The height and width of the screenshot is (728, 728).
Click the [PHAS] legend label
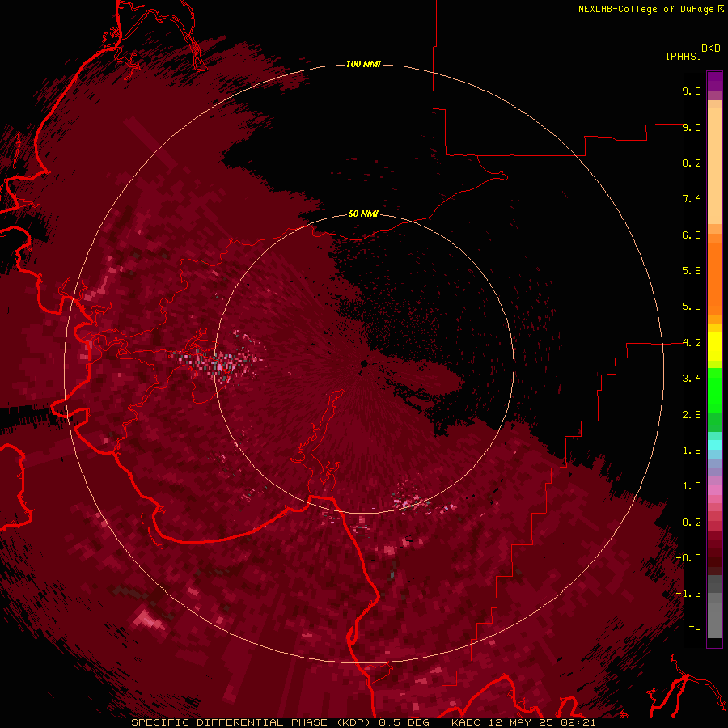point(684,56)
